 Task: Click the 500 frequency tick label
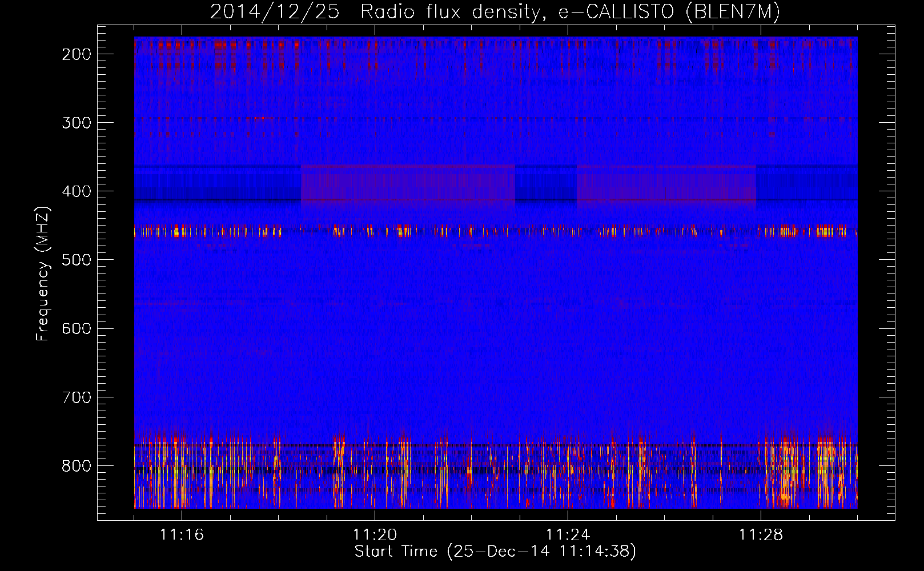pos(76,260)
